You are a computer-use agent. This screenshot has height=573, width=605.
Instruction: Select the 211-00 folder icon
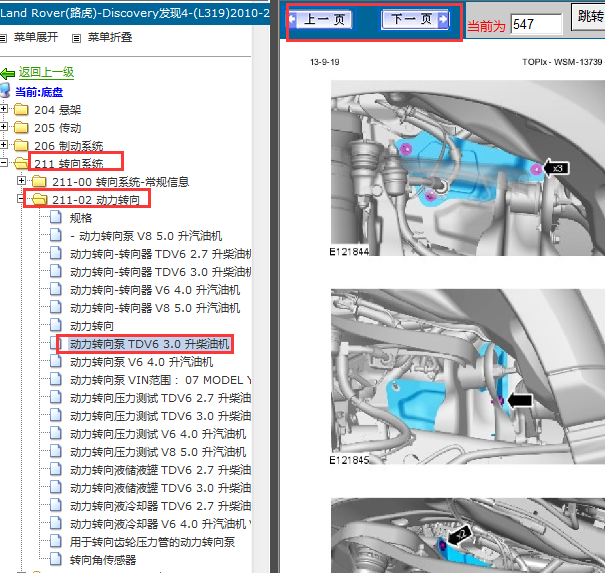click(x=39, y=181)
